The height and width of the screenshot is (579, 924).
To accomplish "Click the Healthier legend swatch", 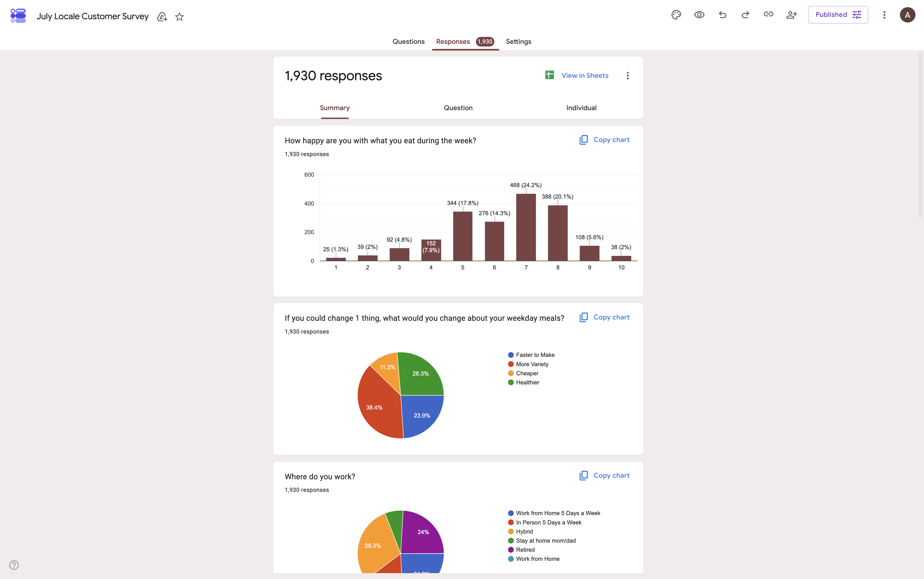I will pyautogui.click(x=510, y=382).
